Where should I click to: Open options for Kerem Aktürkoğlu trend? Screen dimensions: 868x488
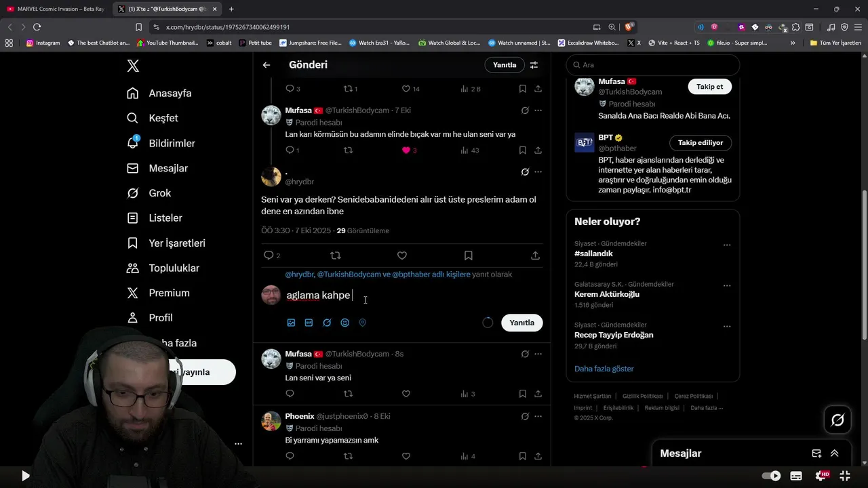coord(727,286)
